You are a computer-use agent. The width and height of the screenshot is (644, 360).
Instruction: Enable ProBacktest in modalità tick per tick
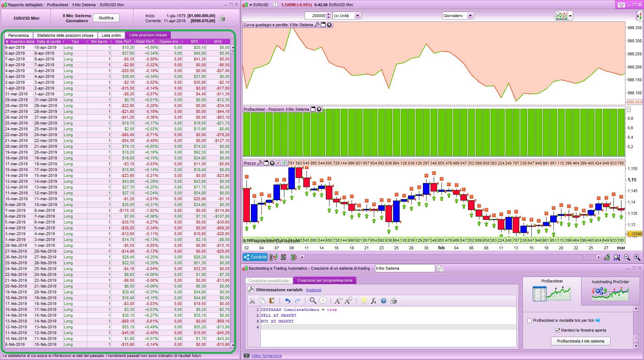coord(529,321)
